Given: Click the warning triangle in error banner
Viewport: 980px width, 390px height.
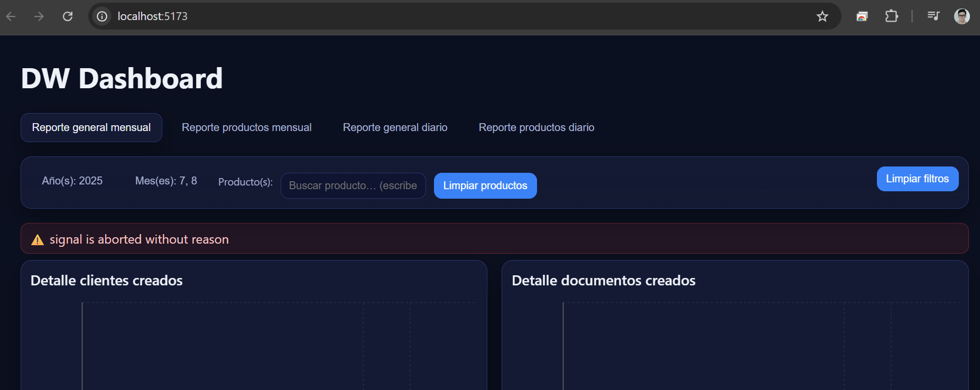Looking at the screenshot, I should point(38,240).
